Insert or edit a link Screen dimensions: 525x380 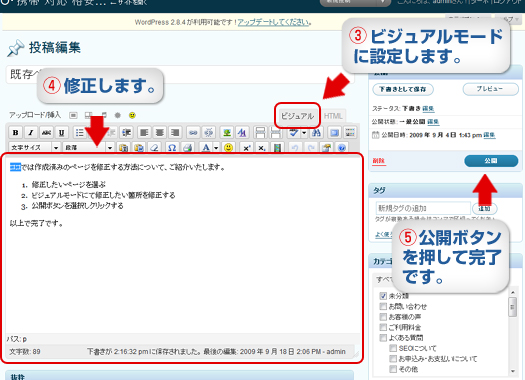pos(193,133)
